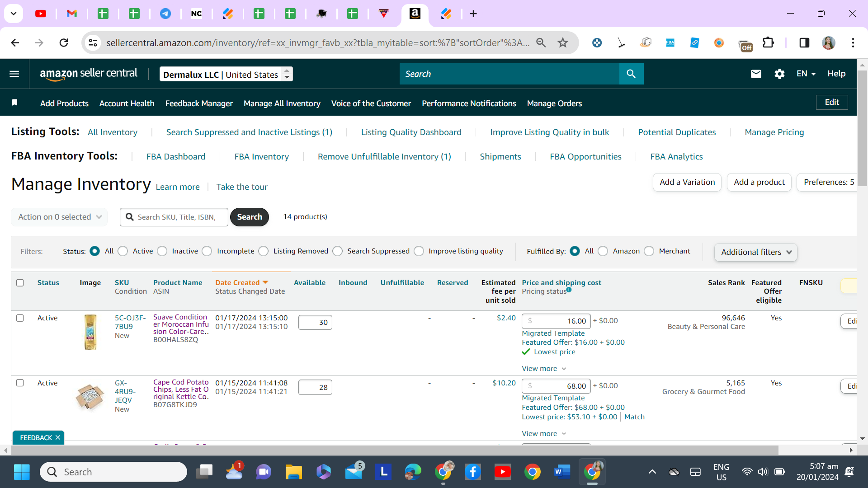
Task: Select the Active status radio button
Action: (x=123, y=251)
